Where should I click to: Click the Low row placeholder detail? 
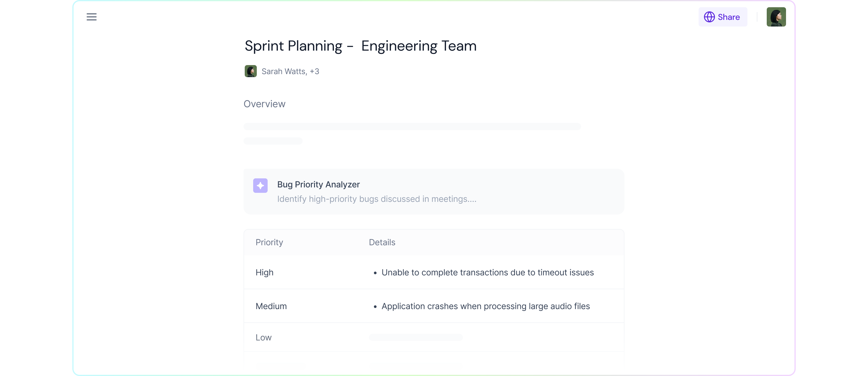pyautogui.click(x=416, y=337)
